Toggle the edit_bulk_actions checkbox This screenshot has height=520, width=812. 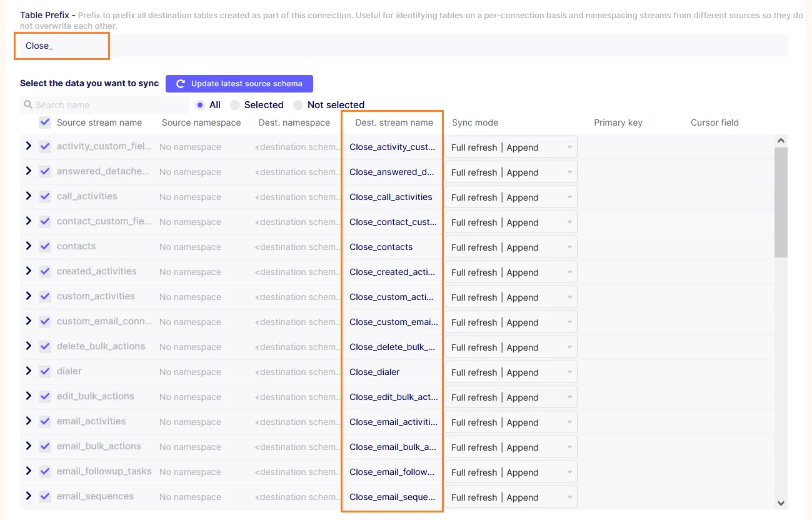[45, 396]
